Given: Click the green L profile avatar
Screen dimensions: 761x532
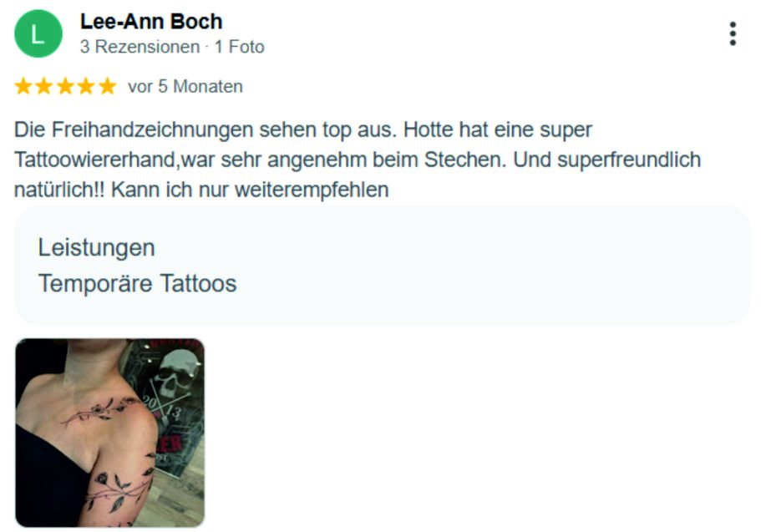Looking at the screenshot, I should pyautogui.click(x=38, y=33).
